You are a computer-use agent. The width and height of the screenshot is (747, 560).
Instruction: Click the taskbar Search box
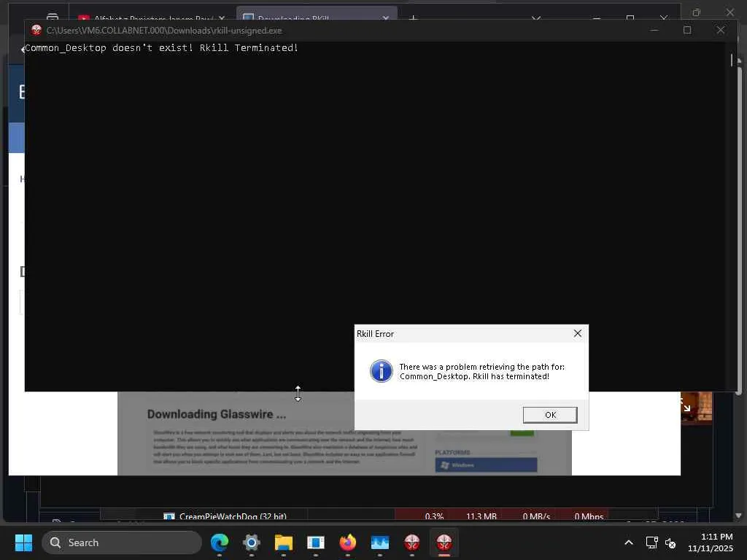pos(122,542)
